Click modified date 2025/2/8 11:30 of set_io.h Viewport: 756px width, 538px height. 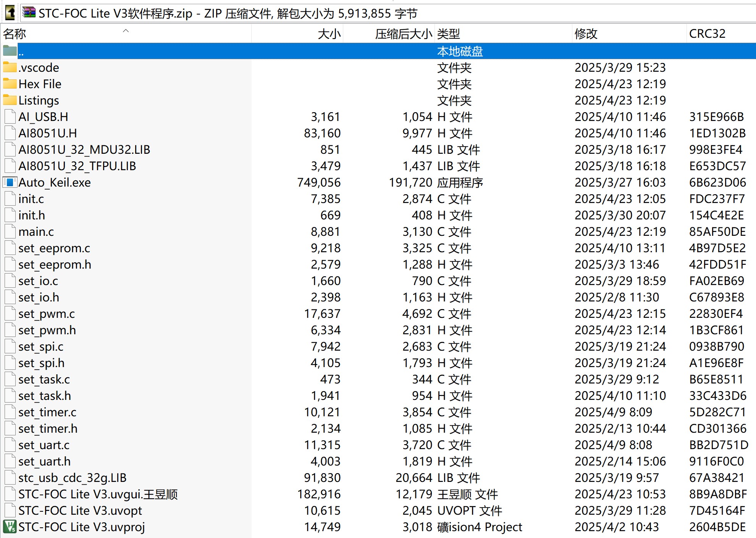[x=617, y=297]
